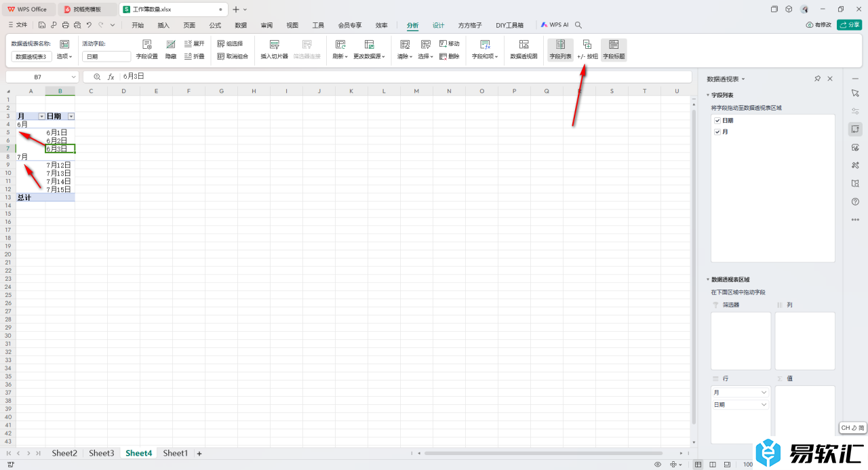
Task: Collapse the 数据透视表区域 section
Action: click(709, 279)
